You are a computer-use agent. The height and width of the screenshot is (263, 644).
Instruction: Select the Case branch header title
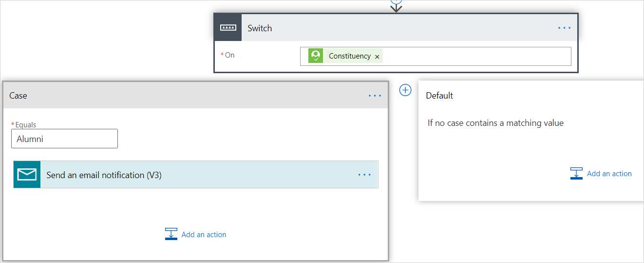click(18, 96)
